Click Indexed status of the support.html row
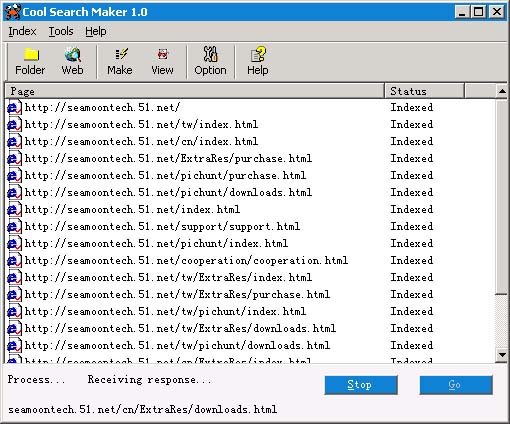 click(412, 226)
